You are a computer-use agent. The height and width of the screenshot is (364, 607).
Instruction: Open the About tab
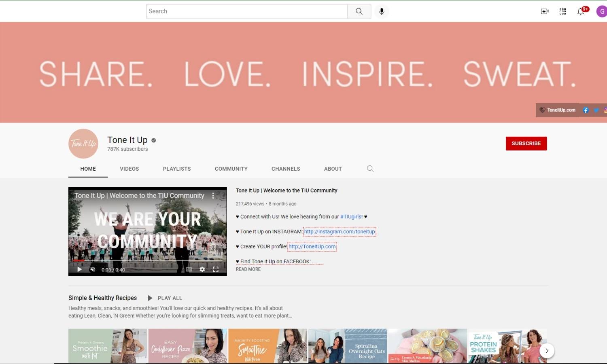(x=333, y=169)
